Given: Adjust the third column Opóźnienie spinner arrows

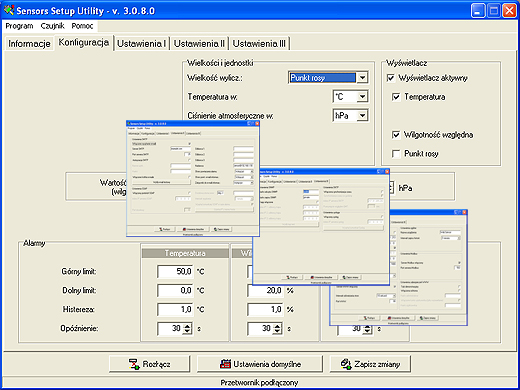Looking at the screenshot, I should coord(368,329).
